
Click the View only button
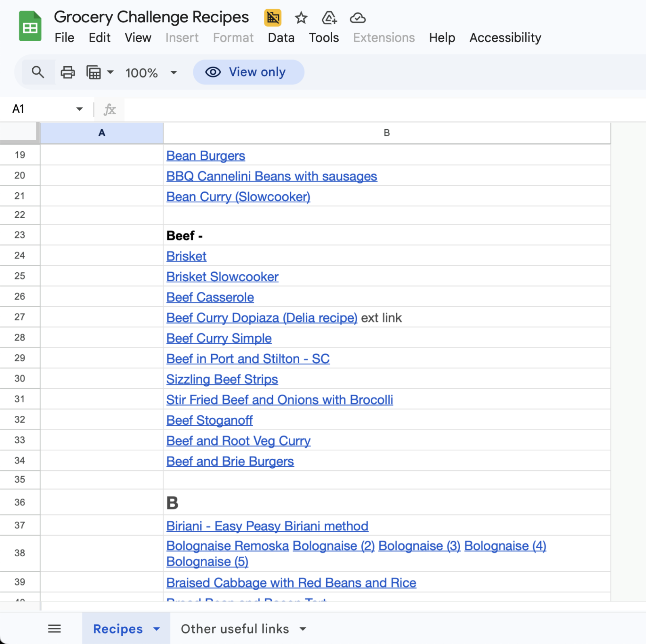tap(248, 72)
